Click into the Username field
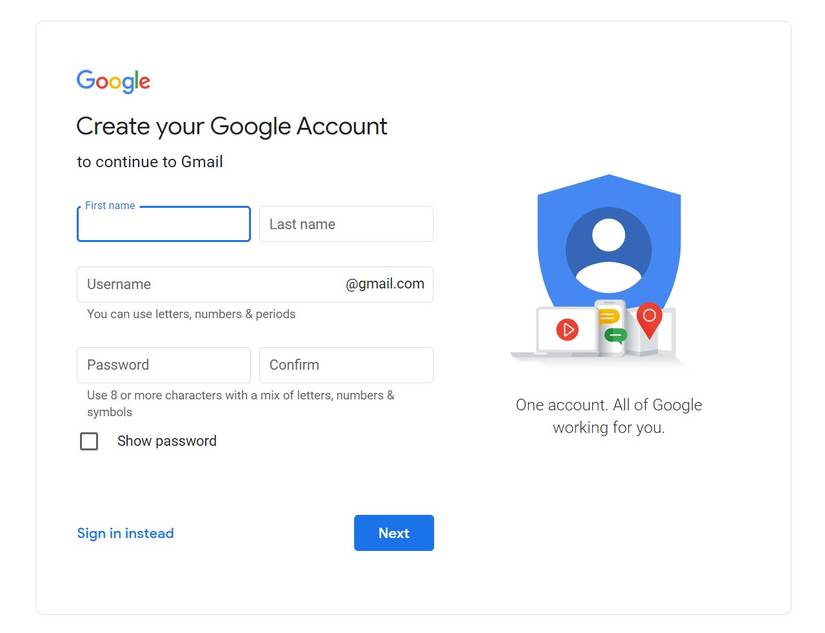This screenshot has width=825, height=633. tap(210, 284)
